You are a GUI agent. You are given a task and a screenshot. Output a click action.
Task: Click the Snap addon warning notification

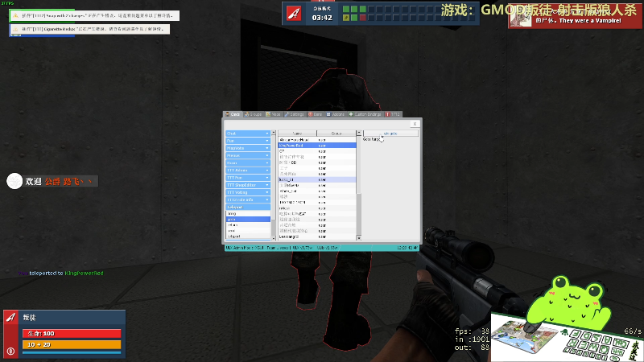coord(94,15)
